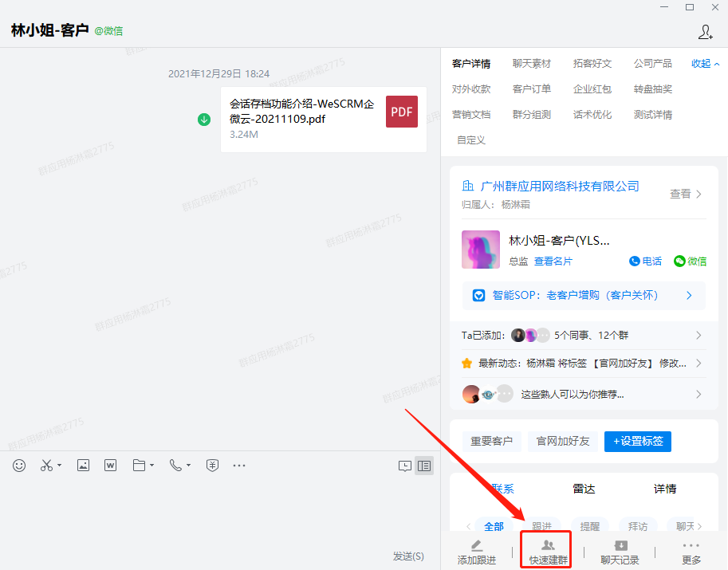Open the 查看名片 link
This screenshot has height=570, width=728.
coord(553,261)
